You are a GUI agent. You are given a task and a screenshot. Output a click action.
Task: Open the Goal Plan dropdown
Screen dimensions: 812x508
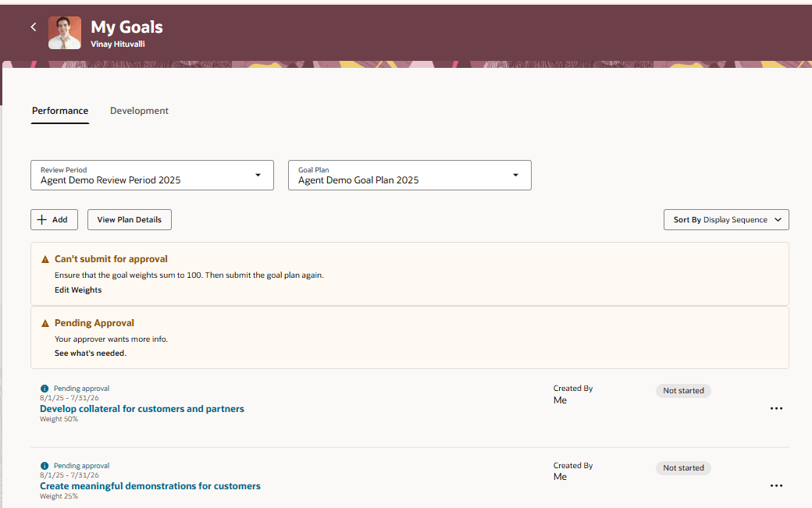click(x=515, y=175)
